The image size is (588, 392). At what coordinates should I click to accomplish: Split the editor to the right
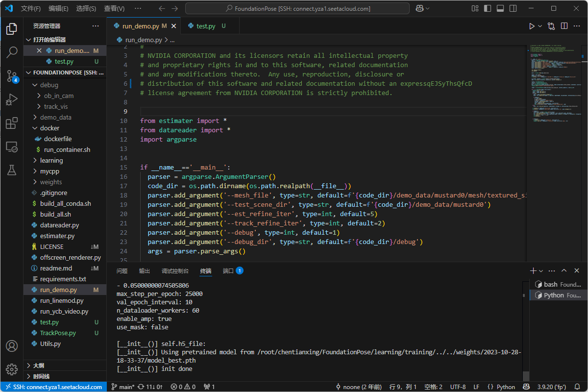coord(564,26)
